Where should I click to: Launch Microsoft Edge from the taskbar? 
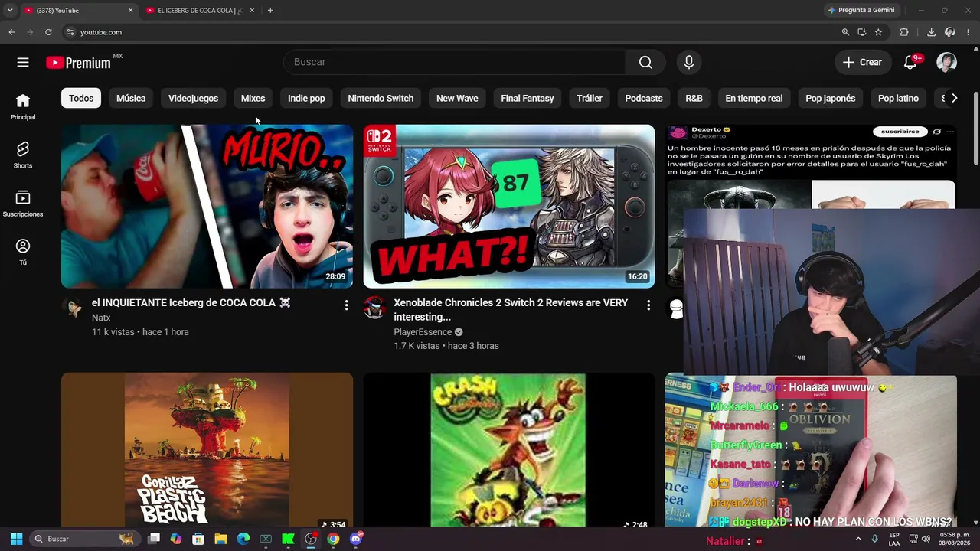coord(243,539)
